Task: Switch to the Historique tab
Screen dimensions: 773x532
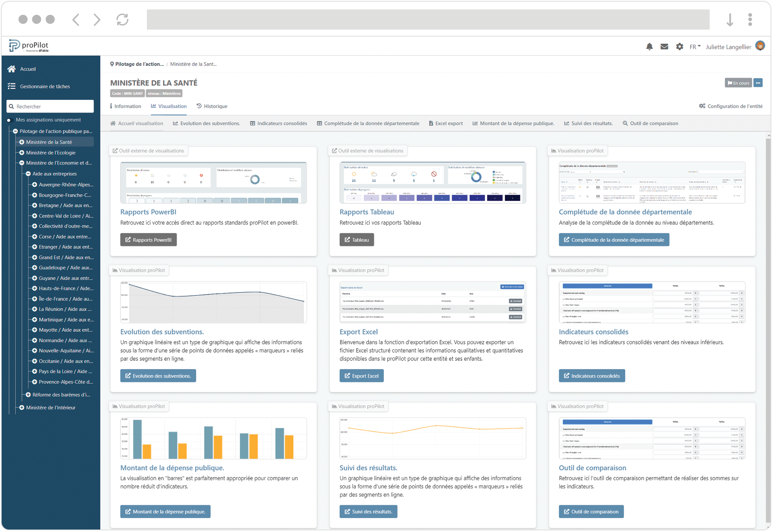Action: [x=212, y=106]
